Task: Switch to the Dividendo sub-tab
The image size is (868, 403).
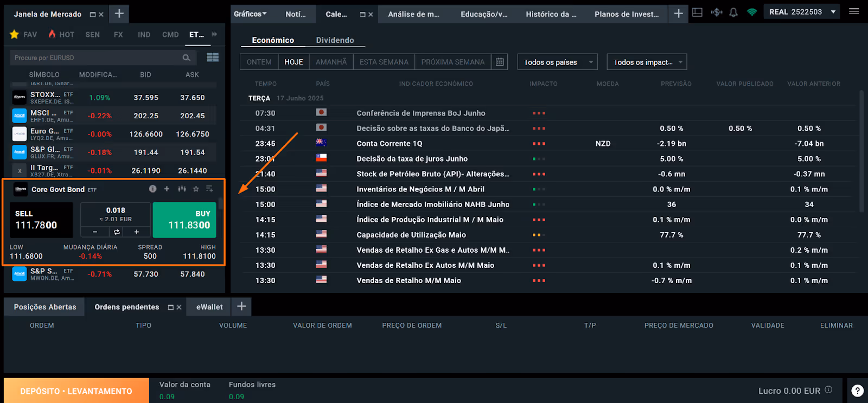Action: click(335, 40)
